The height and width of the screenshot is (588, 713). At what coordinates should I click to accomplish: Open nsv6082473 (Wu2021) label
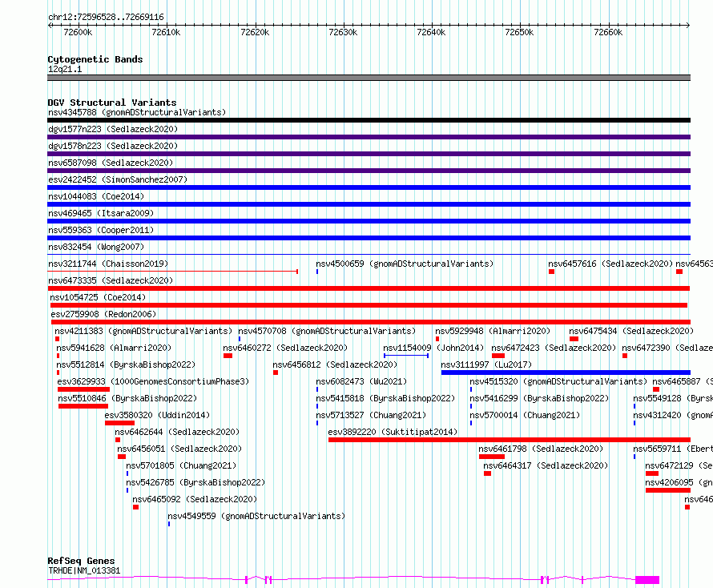click(x=361, y=381)
